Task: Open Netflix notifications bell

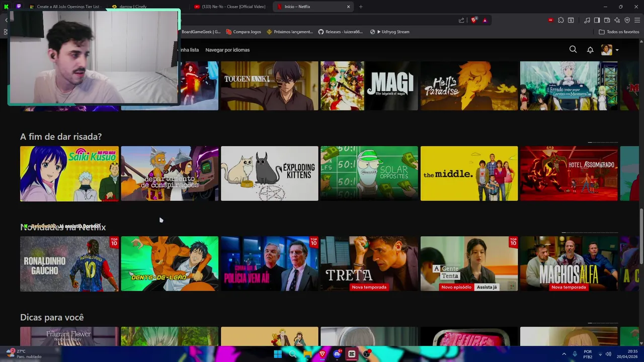Action: (590, 50)
